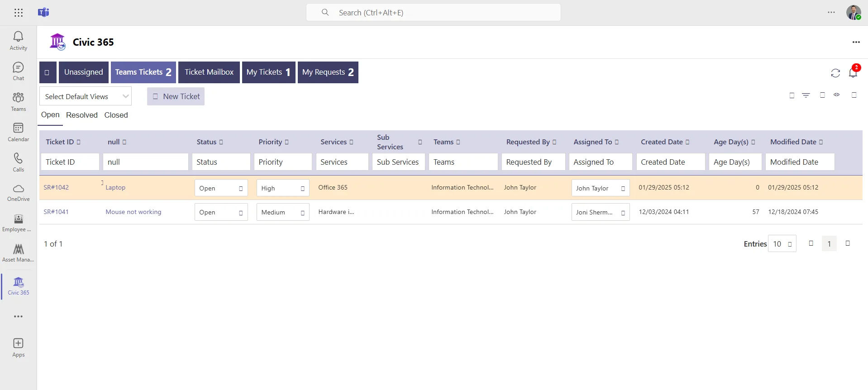
Task: Click Office 365 service cell
Action: pyautogui.click(x=333, y=187)
